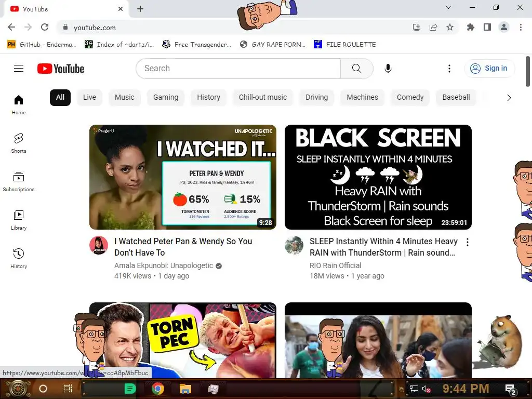
Task: Select the Gaming chip
Action: [x=166, y=97]
